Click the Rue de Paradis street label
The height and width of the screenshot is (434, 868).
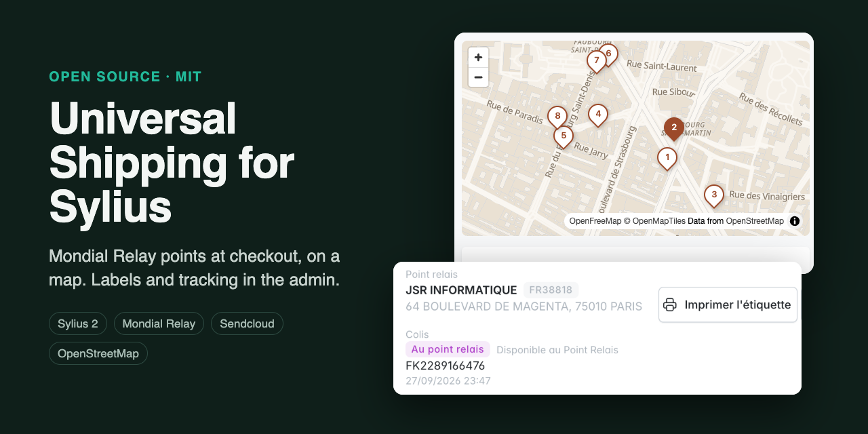514,112
